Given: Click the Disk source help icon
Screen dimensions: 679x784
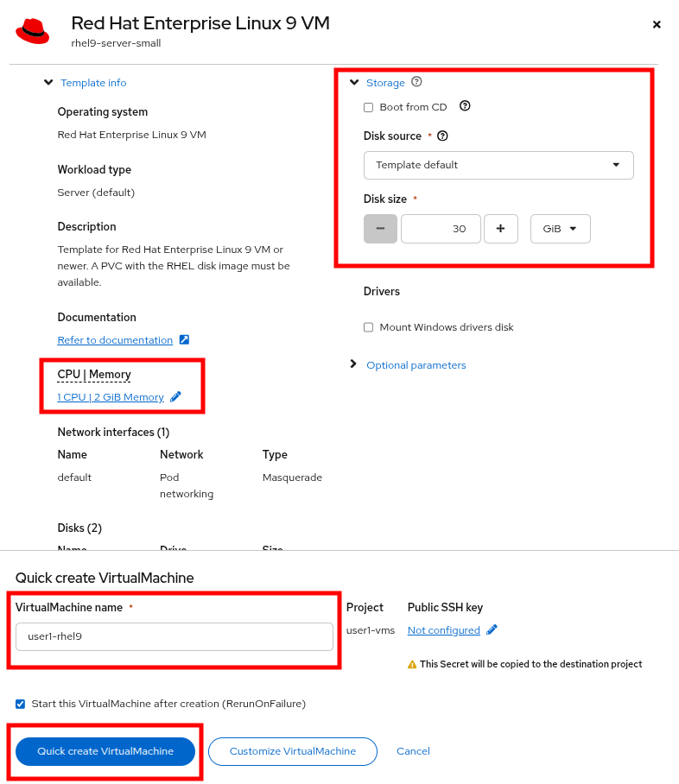Looking at the screenshot, I should click(443, 136).
